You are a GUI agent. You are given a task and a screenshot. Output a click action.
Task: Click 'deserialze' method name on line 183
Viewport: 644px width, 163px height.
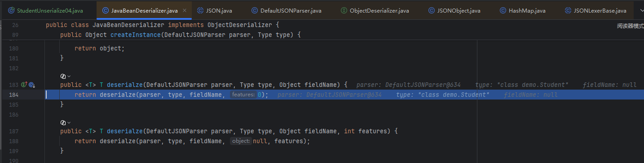click(125, 85)
